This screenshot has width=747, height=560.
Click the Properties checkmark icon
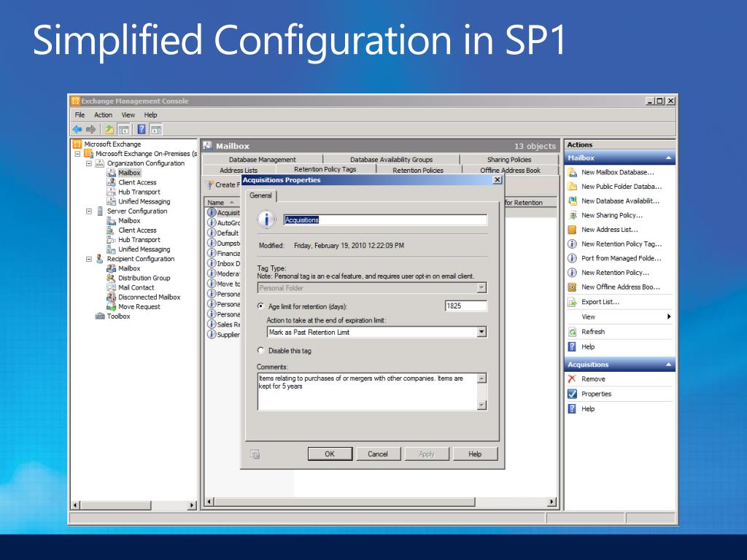tap(573, 394)
